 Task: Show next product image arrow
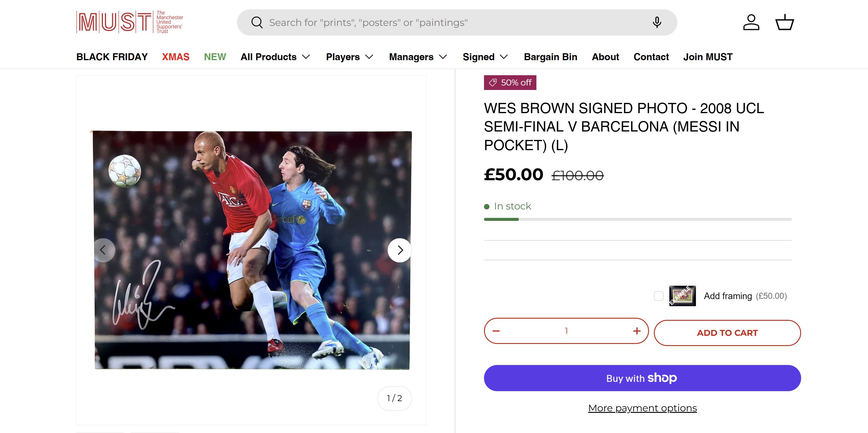(400, 250)
